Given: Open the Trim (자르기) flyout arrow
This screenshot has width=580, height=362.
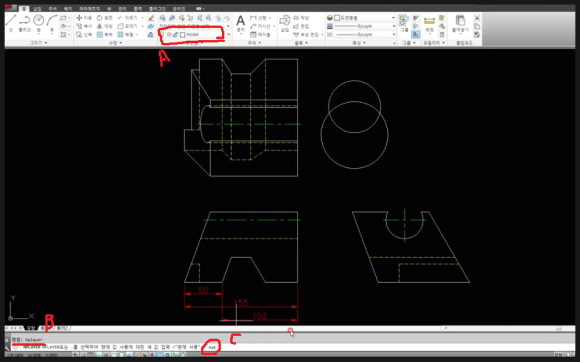Looking at the screenshot, I should [x=142, y=18].
